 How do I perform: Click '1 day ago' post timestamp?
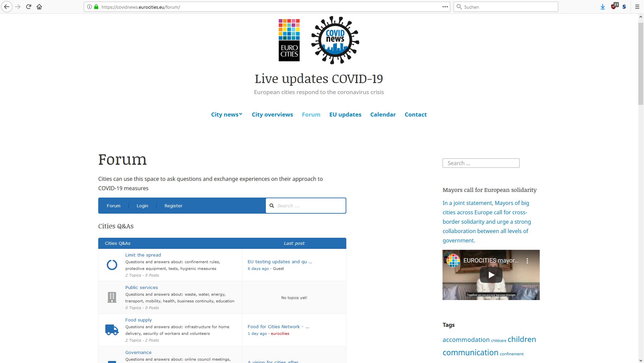coord(257,334)
